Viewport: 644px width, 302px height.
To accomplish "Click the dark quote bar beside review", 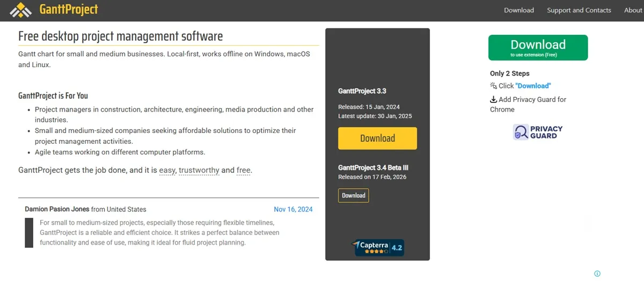I will [29, 232].
